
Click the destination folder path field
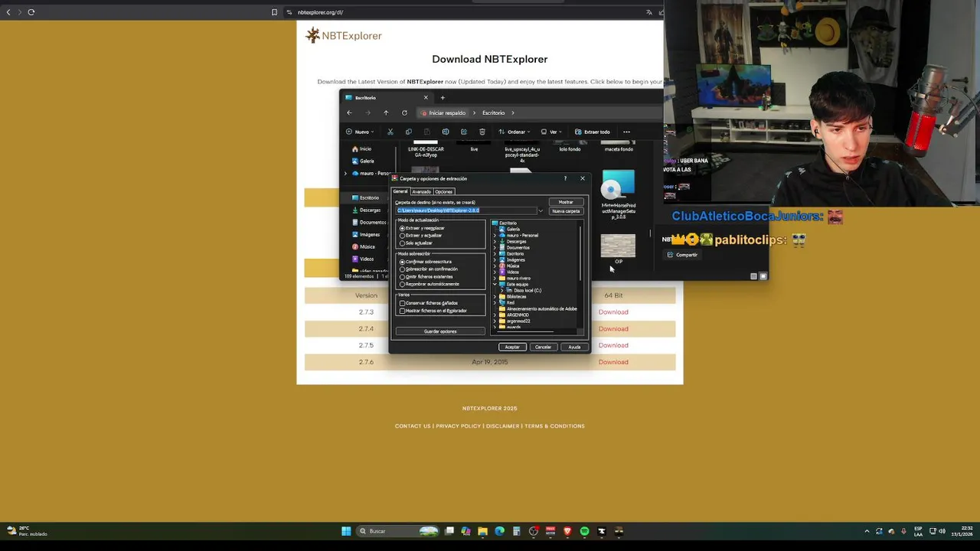(x=465, y=210)
